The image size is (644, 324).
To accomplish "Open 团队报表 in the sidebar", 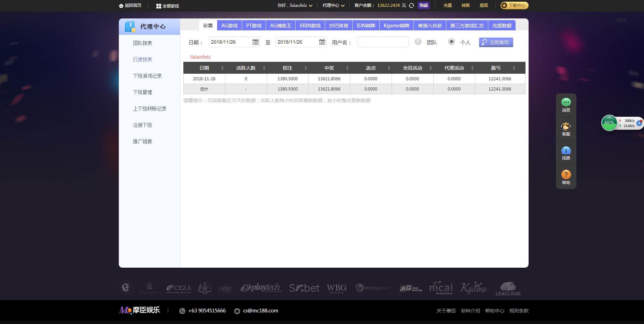I will [143, 43].
